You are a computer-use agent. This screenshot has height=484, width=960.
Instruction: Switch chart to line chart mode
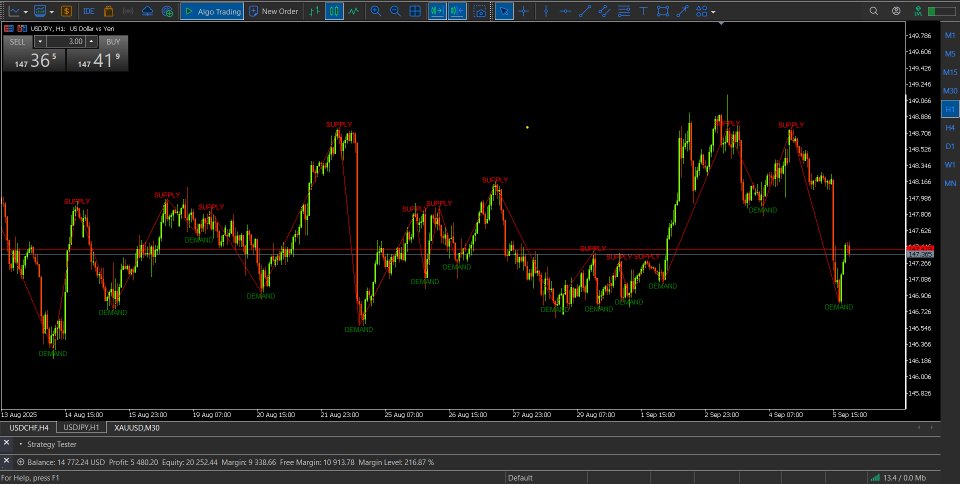(353, 11)
